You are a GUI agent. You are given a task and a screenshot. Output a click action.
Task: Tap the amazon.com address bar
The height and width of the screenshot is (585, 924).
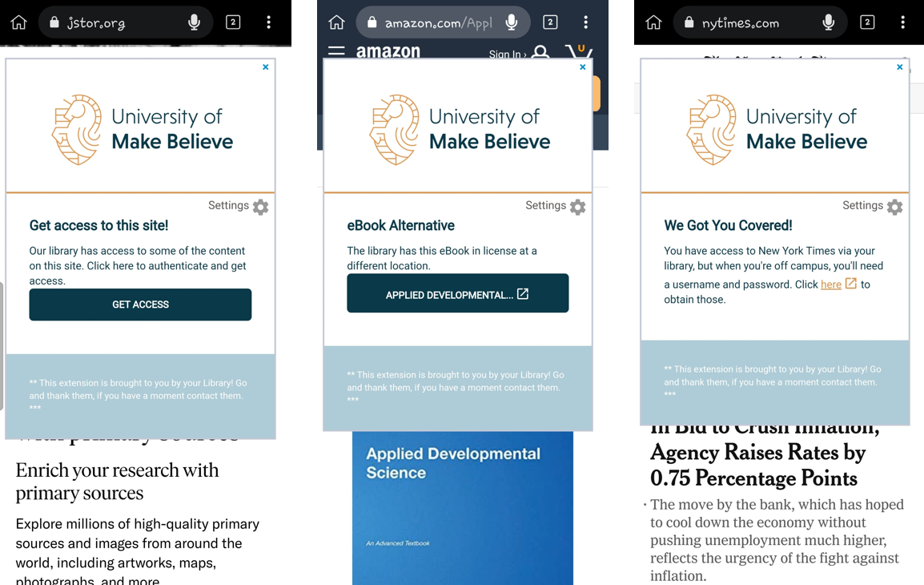point(443,22)
